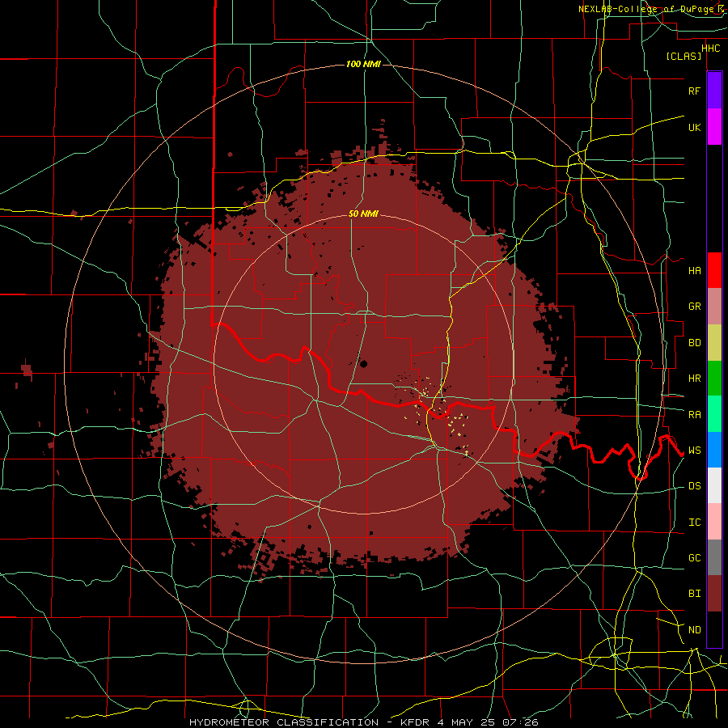Screen dimensions: 728x728
Task: Click the 'RF' legend label
Action: point(695,91)
